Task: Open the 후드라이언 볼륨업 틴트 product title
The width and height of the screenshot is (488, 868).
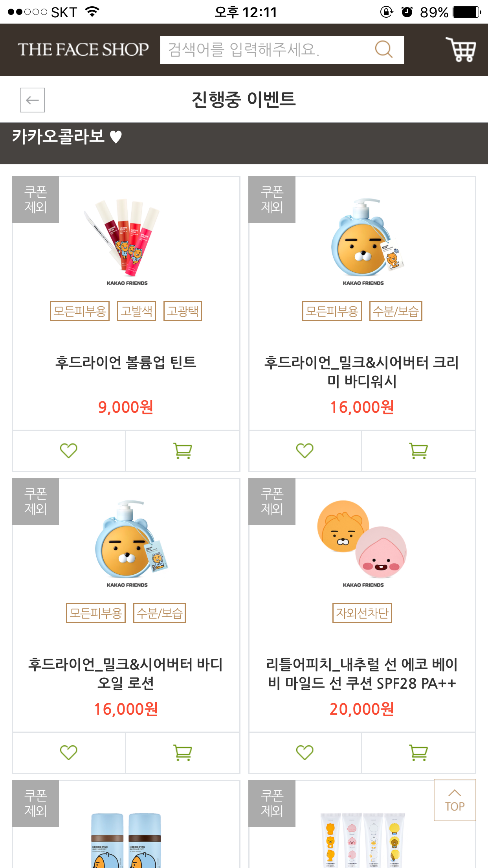Action: click(126, 362)
